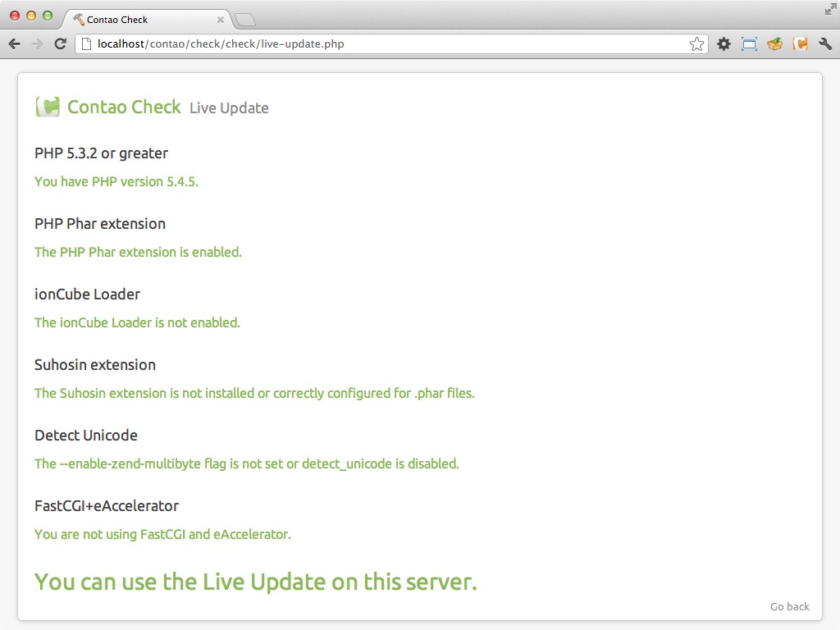840x630 pixels.
Task: Click the browser back arrow
Action: pos(15,44)
